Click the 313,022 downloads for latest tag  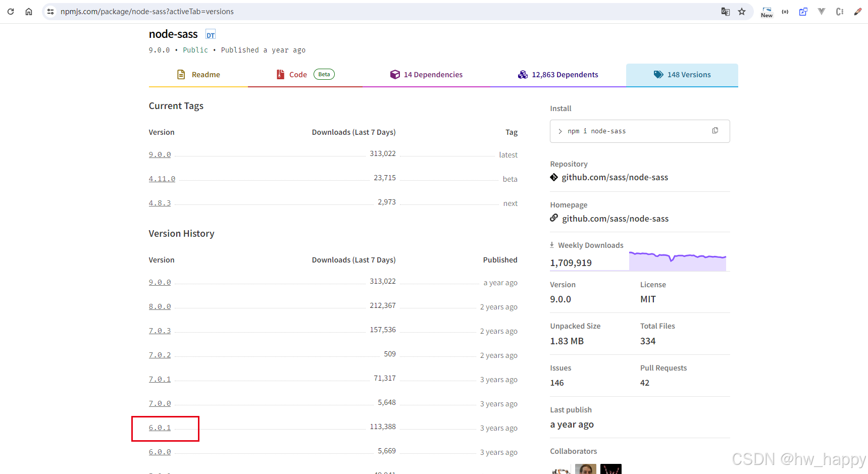(x=383, y=153)
